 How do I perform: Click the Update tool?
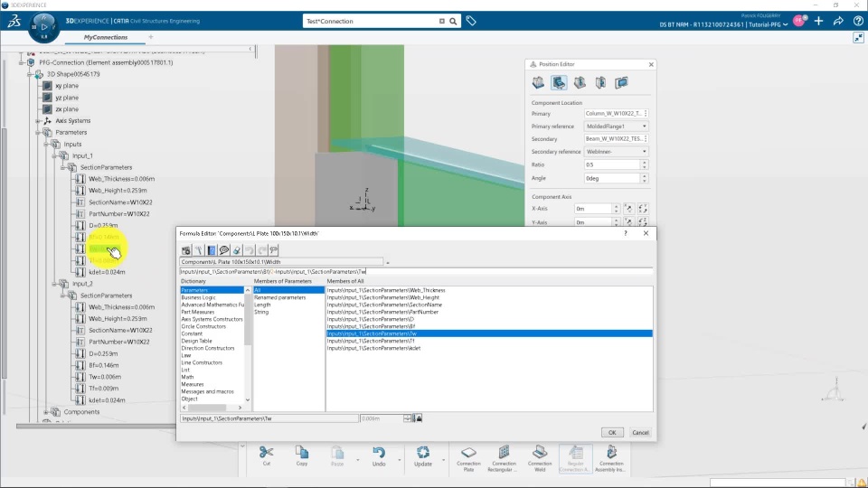coord(423,456)
